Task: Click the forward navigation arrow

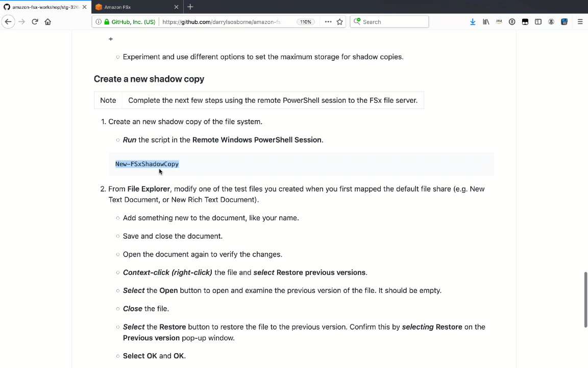Action: click(x=22, y=22)
